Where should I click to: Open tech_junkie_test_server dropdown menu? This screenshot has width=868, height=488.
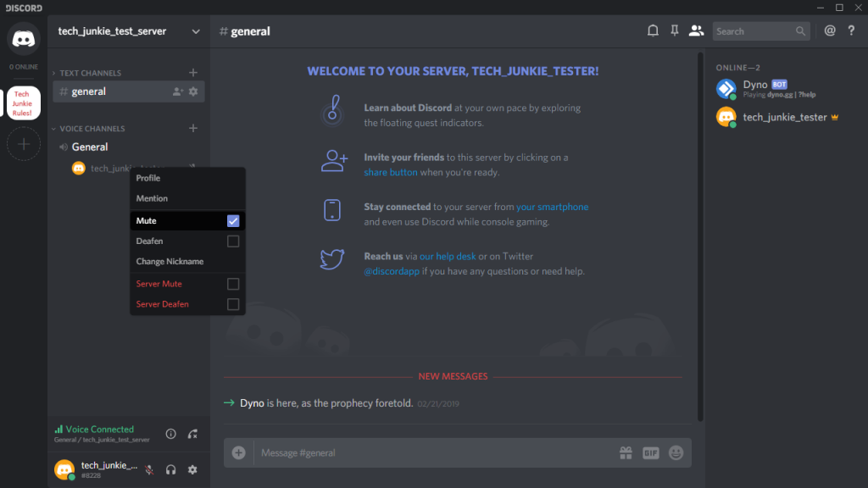(x=196, y=31)
